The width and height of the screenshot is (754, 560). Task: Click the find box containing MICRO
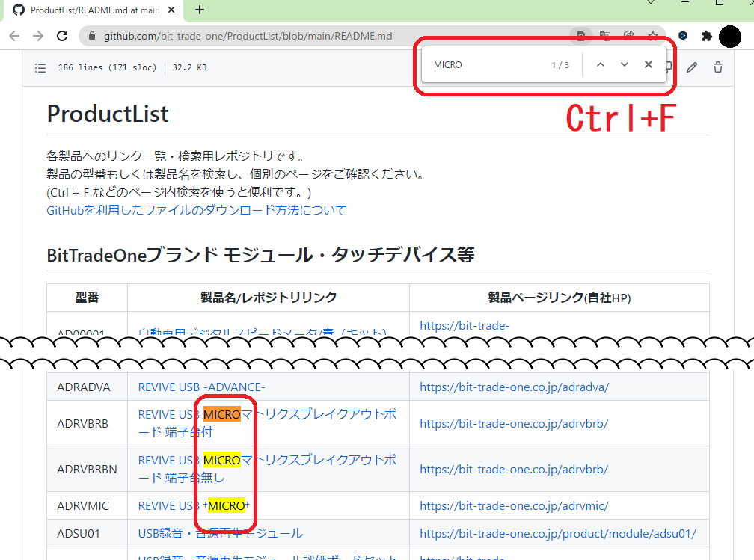486,65
